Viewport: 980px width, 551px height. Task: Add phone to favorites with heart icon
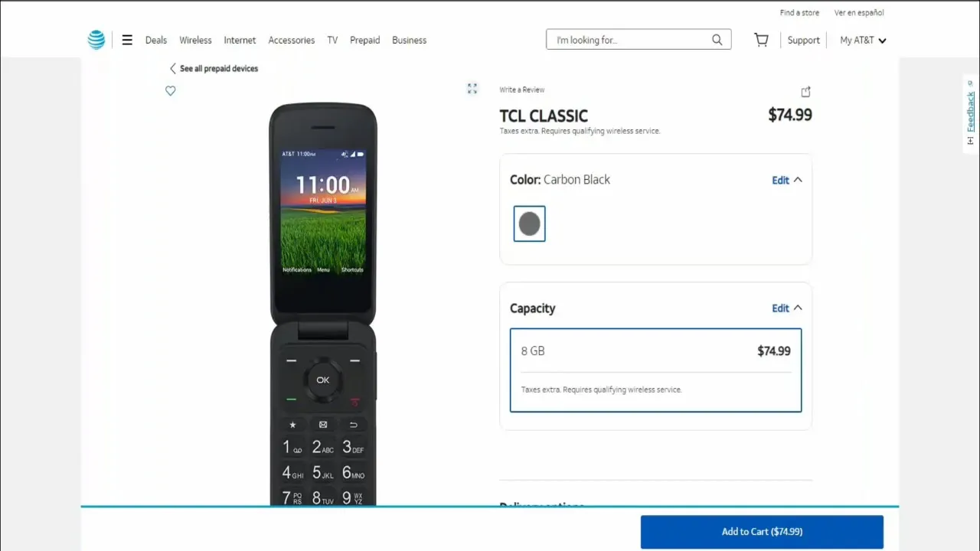tap(171, 90)
